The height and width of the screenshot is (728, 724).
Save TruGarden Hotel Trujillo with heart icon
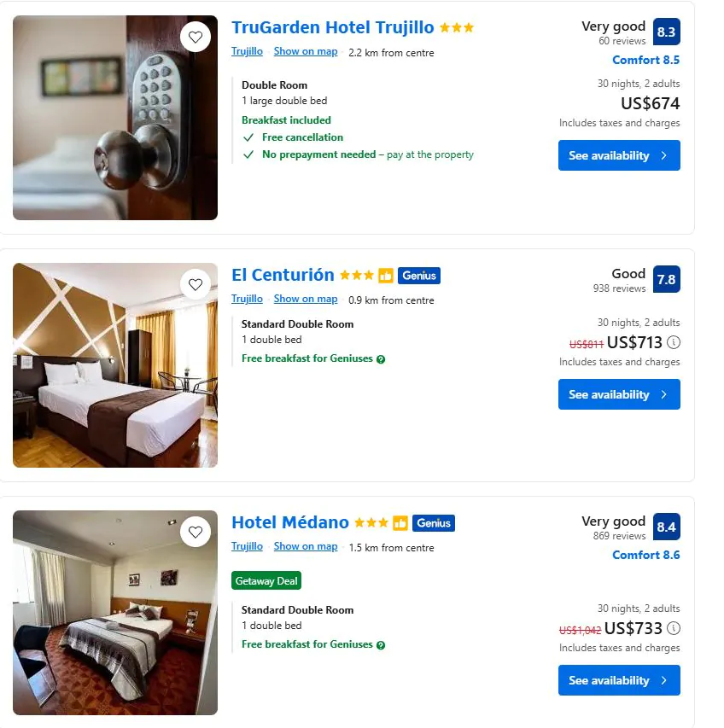click(196, 38)
